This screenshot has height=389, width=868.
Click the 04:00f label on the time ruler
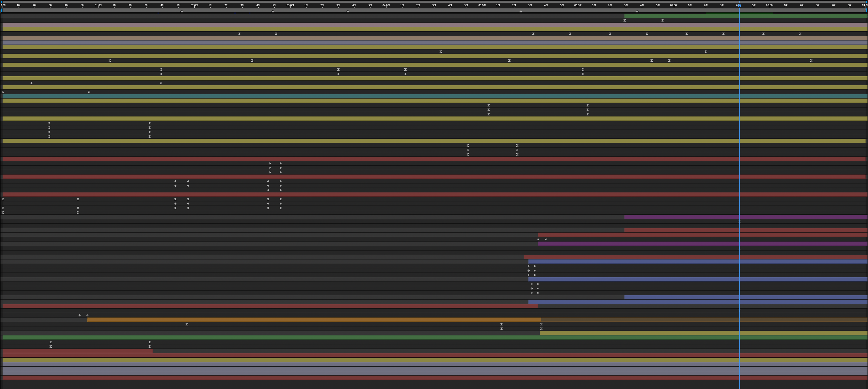pyautogui.click(x=386, y=5)
